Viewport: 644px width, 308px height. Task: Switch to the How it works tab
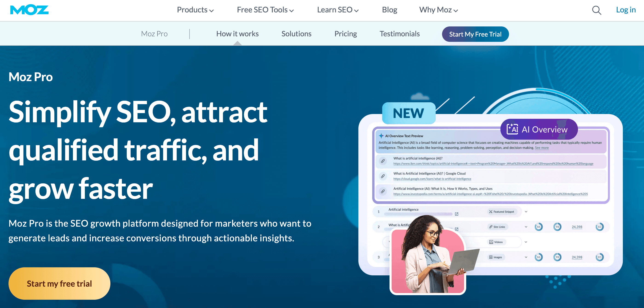(237, 34)
